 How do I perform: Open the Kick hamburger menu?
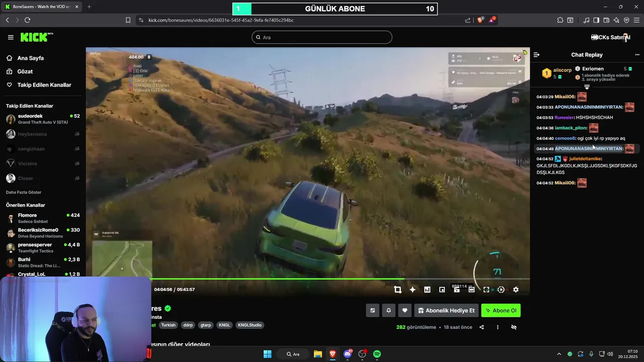pos(11,37)
